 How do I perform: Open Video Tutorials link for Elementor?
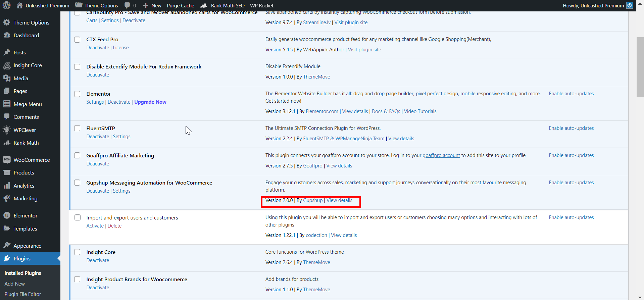[x=420, y=111]
